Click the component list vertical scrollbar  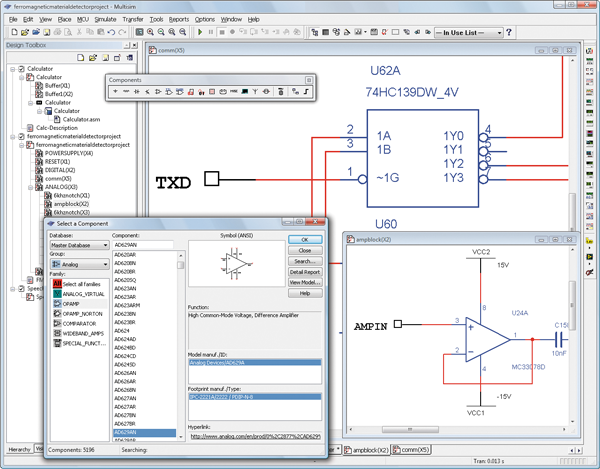[x=181, y=350]
